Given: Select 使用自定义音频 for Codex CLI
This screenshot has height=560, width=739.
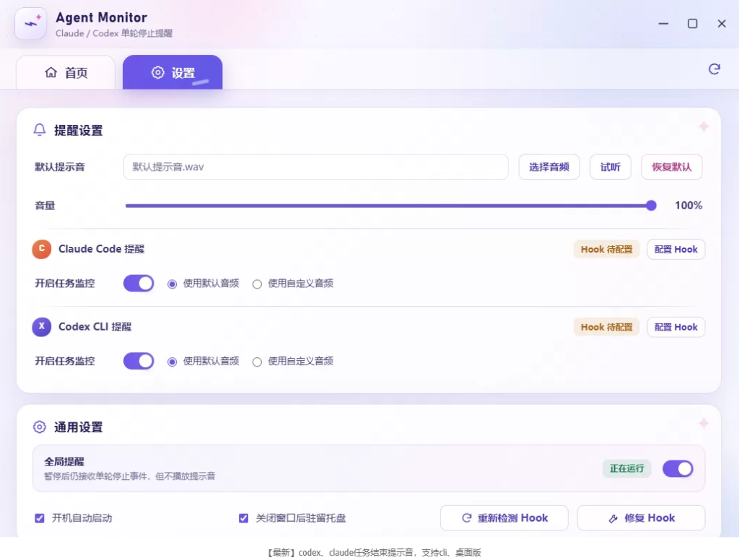Looking at the screenshot, I should pyautogui.click(x=257, y=362).
